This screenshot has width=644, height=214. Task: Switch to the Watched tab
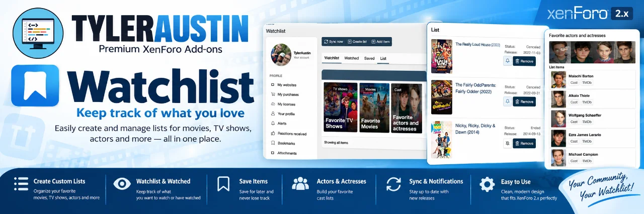tap(352, 58)
